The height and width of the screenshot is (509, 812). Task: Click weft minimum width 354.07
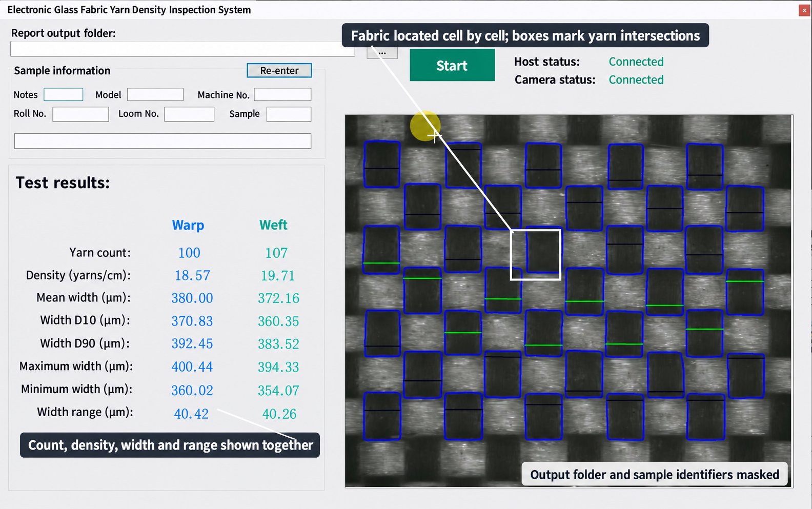278,391
